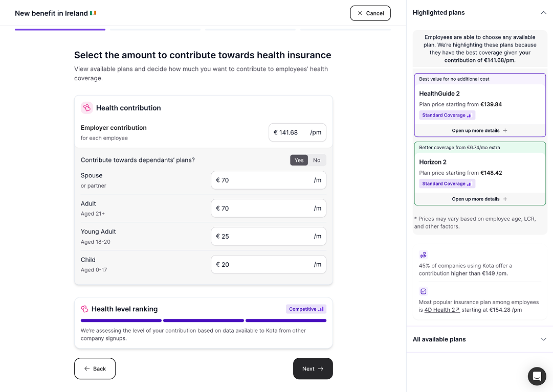The image size is (553, 392).
Task: Click the Next button
Action: (313, 368)
